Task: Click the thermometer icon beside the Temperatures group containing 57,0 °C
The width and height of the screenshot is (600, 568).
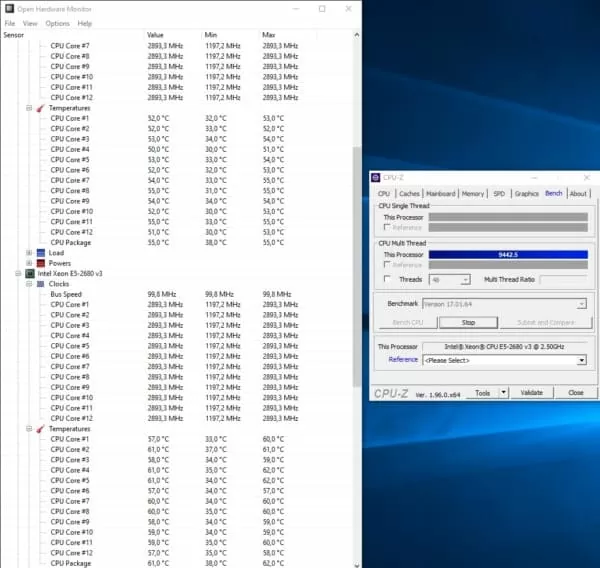Action: pyautogui.click(x=41, y=429)
